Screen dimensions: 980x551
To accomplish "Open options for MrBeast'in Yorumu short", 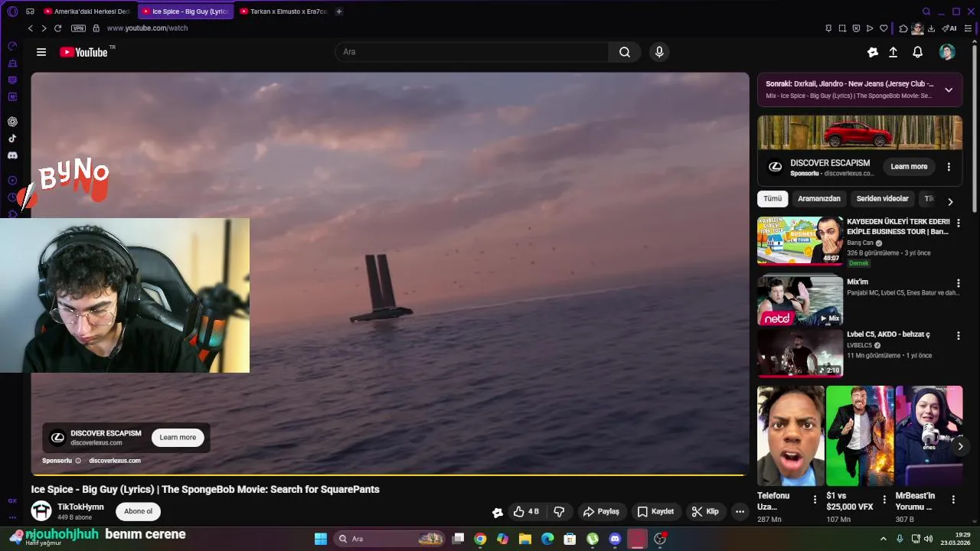I will 953,499.
